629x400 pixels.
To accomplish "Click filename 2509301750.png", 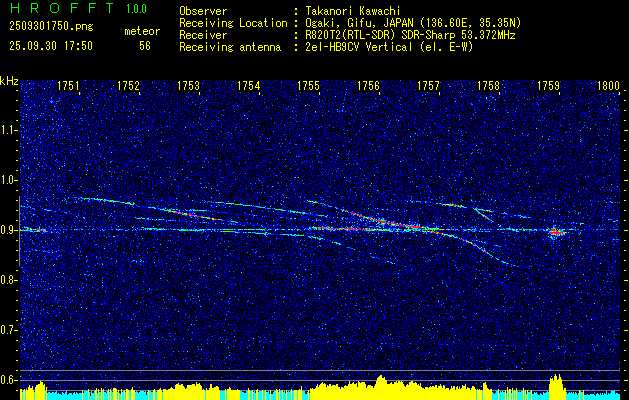I will (x=51, y=27).
